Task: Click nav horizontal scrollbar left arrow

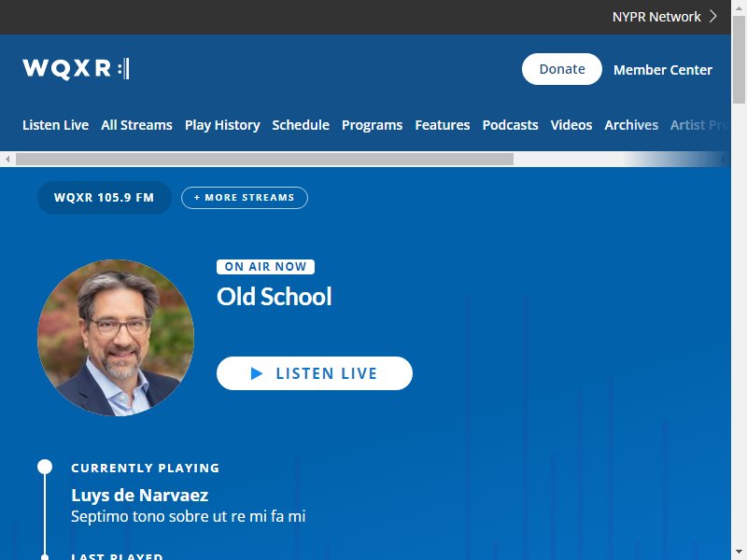Action: coord(7,159)
